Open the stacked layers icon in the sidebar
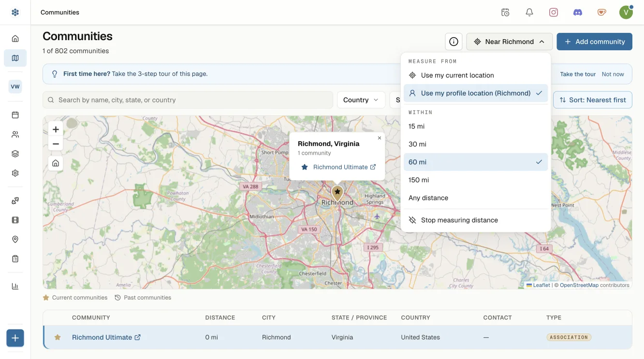Viewport: 644px width, 359px height. tap(15, 154)
